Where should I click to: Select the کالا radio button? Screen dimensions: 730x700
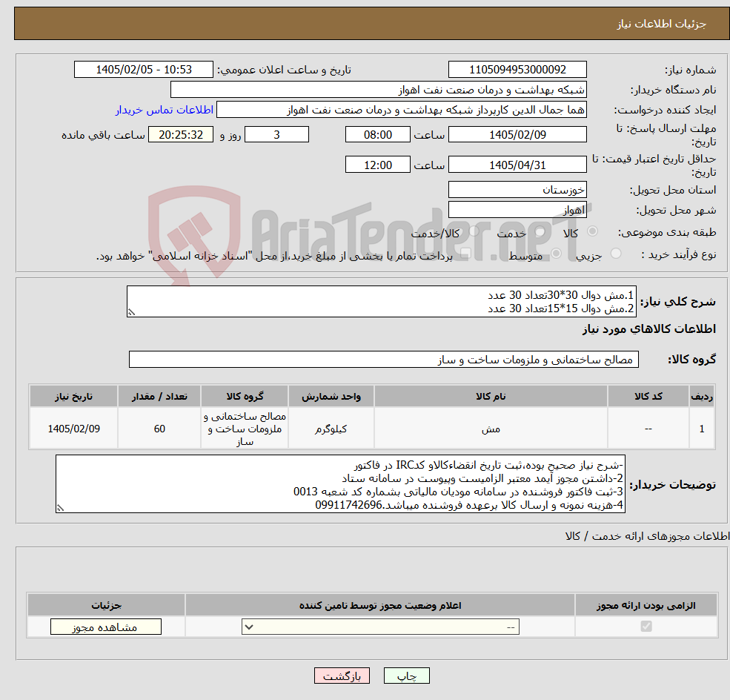[x=593, y=231]
